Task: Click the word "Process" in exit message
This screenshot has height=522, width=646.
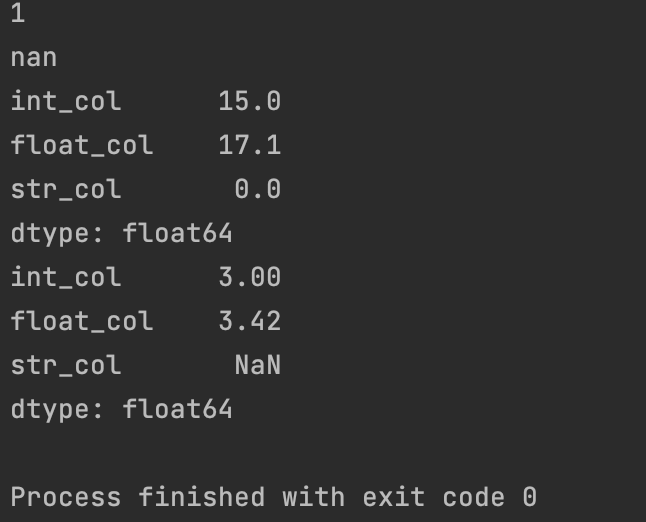Action: 66,497
